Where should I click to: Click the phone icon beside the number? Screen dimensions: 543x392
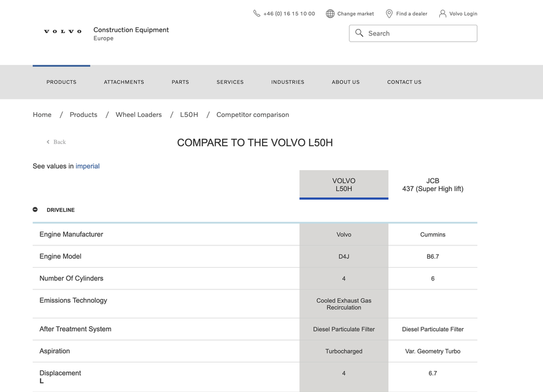pos(256,13)
